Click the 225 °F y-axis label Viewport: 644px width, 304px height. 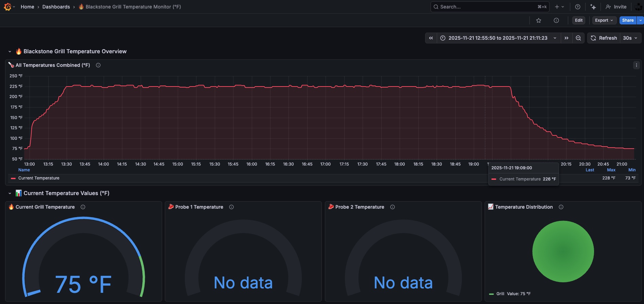tap(16, 87)
